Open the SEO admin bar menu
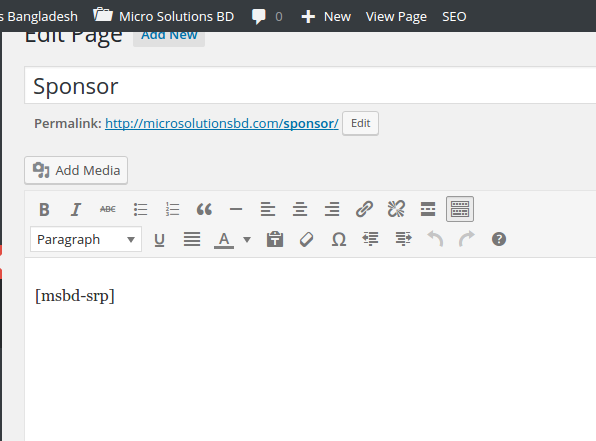This screenshot has height=441, width=596. pyautogui.click(x=454, y=16)
